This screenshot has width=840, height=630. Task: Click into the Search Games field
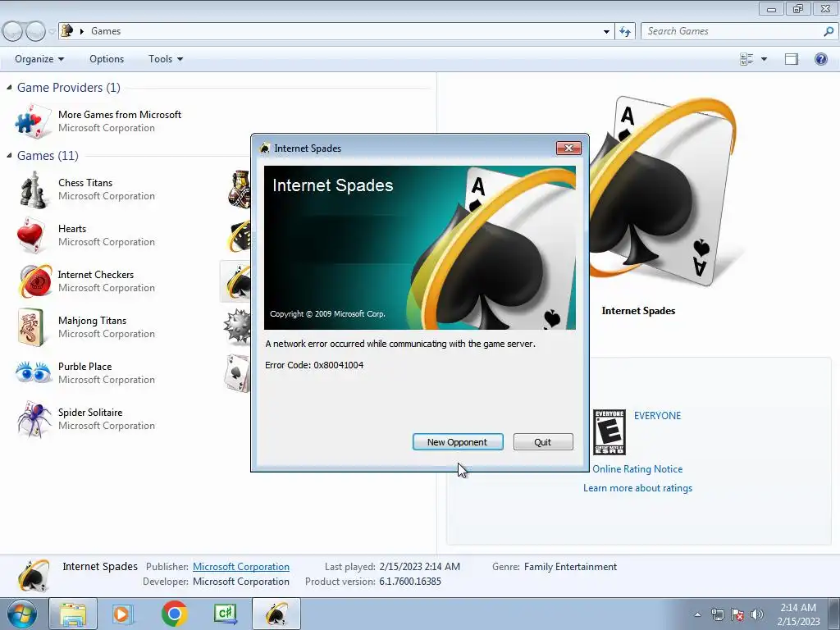click(x=731, y=31)
